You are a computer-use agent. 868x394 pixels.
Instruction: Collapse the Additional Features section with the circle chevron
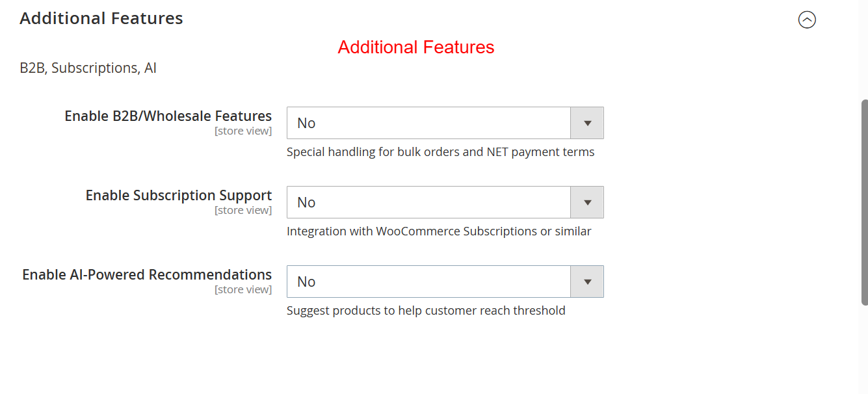(807, 20)
